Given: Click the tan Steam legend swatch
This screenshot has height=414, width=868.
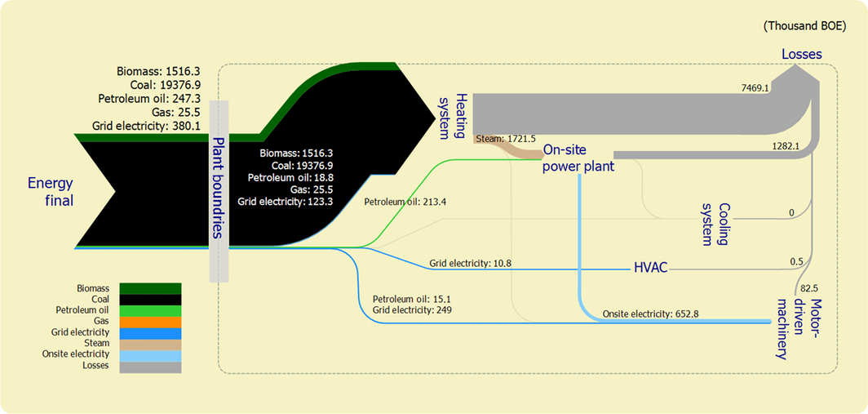Looking at the screenshot, I should pyautogui.click(x=150, y=344).
